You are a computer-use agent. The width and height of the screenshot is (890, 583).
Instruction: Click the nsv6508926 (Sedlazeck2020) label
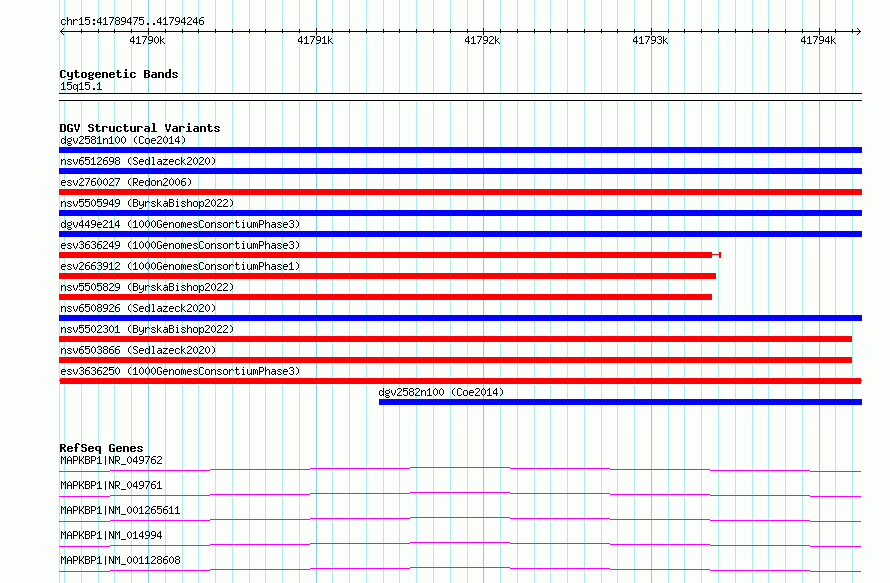pyautogui.click(x=138, y=308)
